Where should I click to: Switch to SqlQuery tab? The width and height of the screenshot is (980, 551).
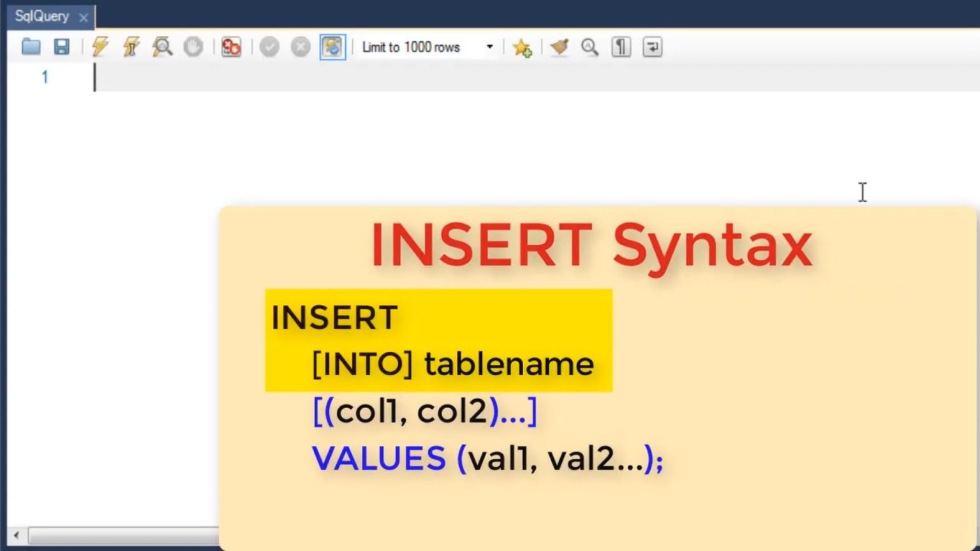pyautogui.click(x=42, y=16)
